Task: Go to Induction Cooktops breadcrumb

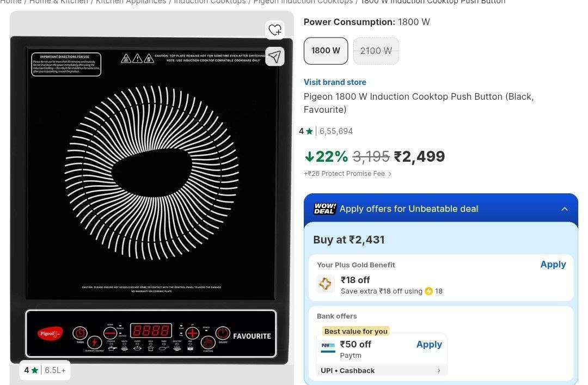Action: [x=210, y=2]
